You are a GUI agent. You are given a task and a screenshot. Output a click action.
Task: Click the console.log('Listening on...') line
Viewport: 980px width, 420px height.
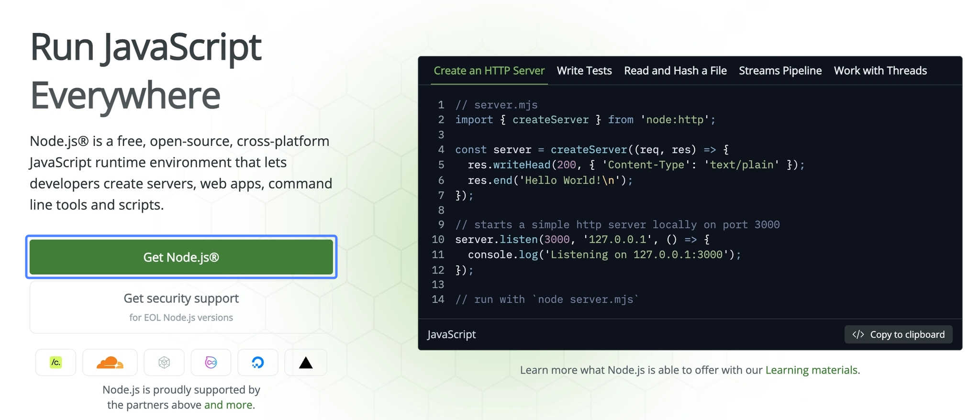tap(604, 255)
